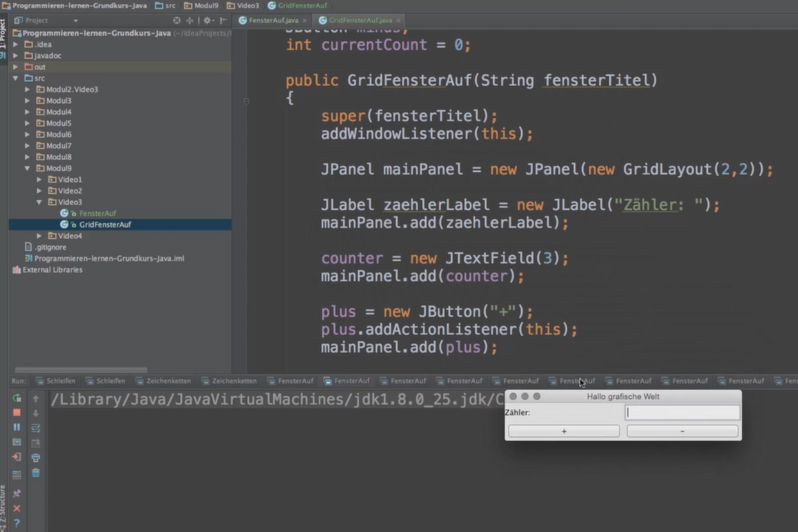Image resolution: width=798 pixels, height=532 pixels.
Task: Click the Video3 breadcrumb
Action: (243, 5)
